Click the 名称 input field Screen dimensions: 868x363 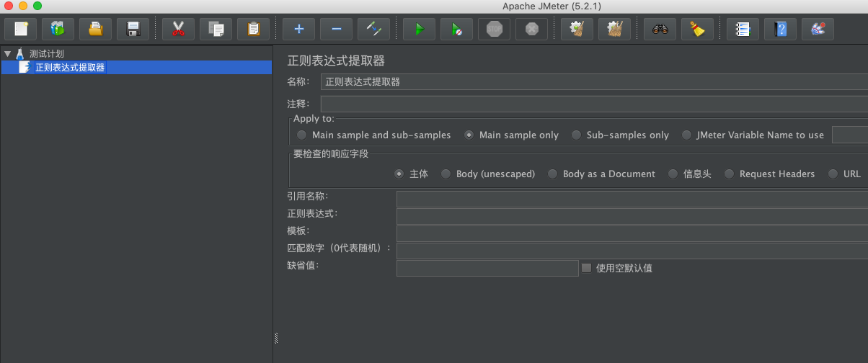click(594, 81)
